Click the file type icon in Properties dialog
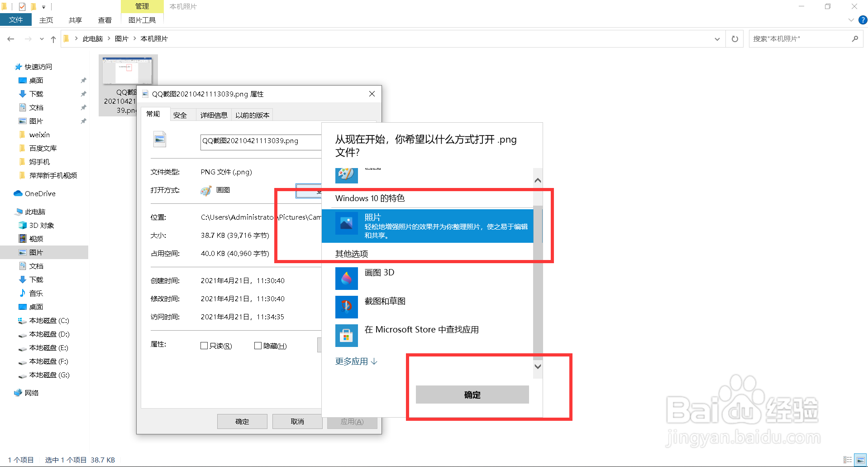868x467 pixels. coord(160,140)
